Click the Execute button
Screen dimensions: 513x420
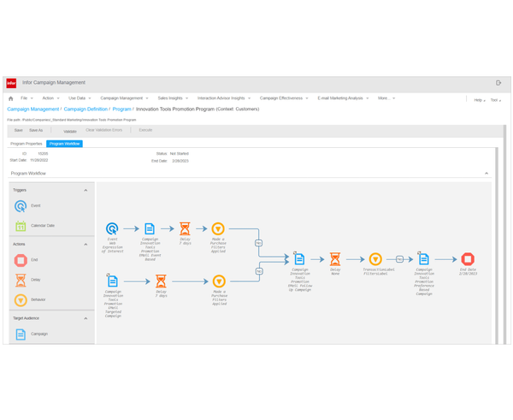coord(145,130)
